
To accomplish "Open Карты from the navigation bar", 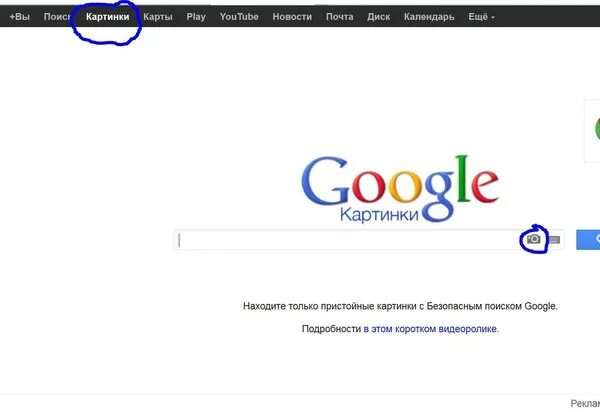I will click(x=158, y=17).
